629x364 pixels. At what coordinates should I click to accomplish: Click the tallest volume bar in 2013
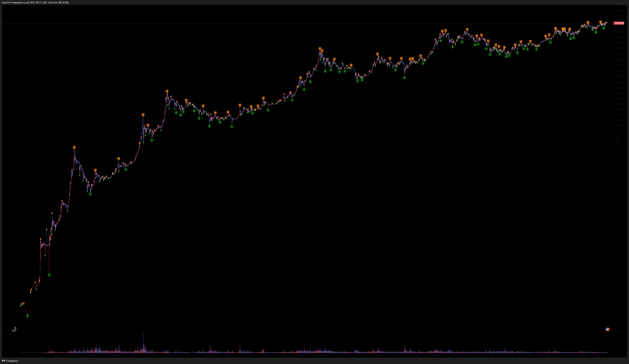[x=144, y=343]
